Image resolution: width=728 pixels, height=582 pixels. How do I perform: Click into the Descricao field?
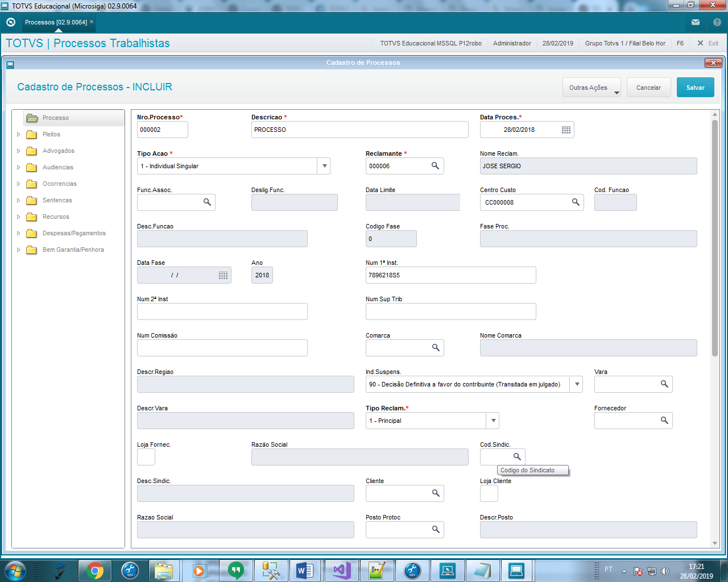click(360, 130)
